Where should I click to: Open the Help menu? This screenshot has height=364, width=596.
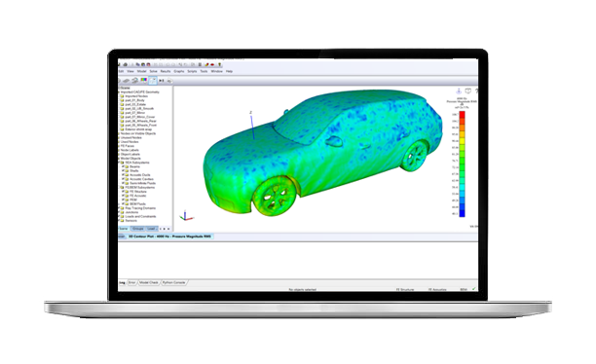[229, 71]
